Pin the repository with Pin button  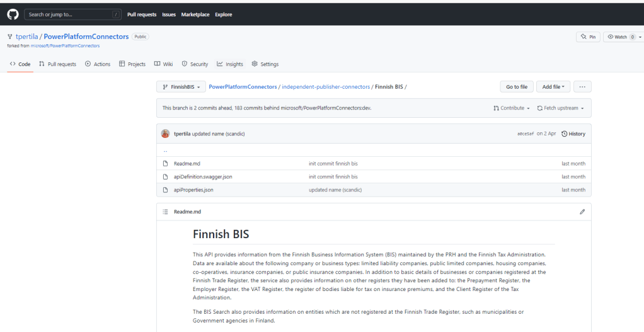coord(587,37)
